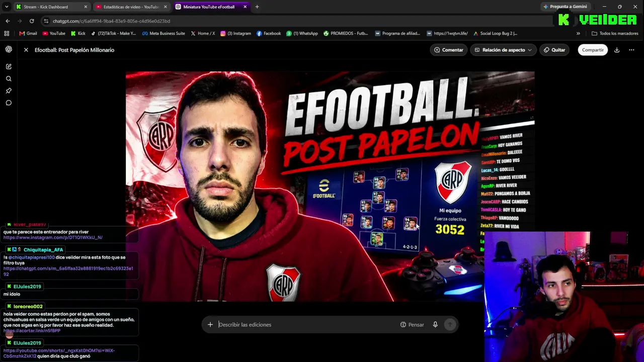
Task: Click the Quitar eraser button
Action: (x=554, y=50)
